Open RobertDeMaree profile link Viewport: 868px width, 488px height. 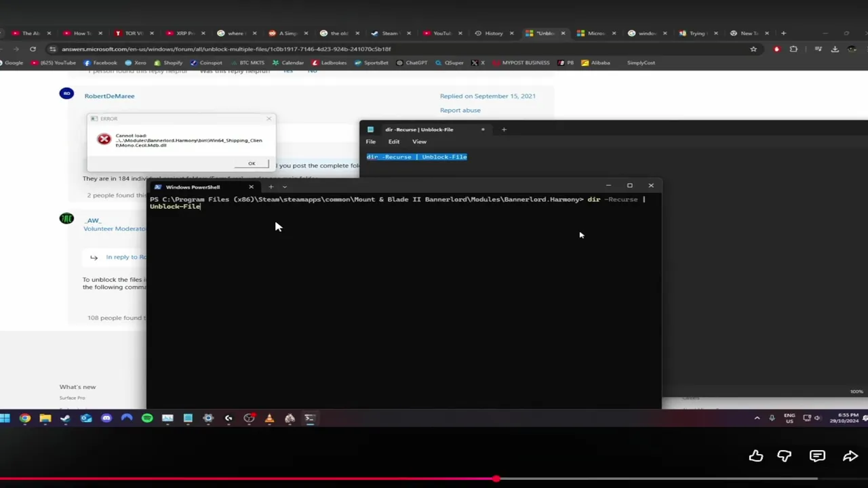tap(109, 96)
